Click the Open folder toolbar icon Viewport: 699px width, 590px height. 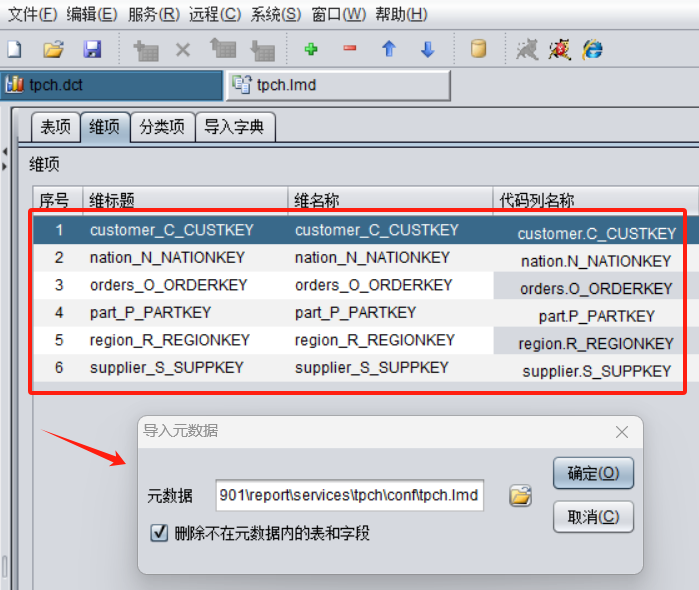click(x=53, y=49)
